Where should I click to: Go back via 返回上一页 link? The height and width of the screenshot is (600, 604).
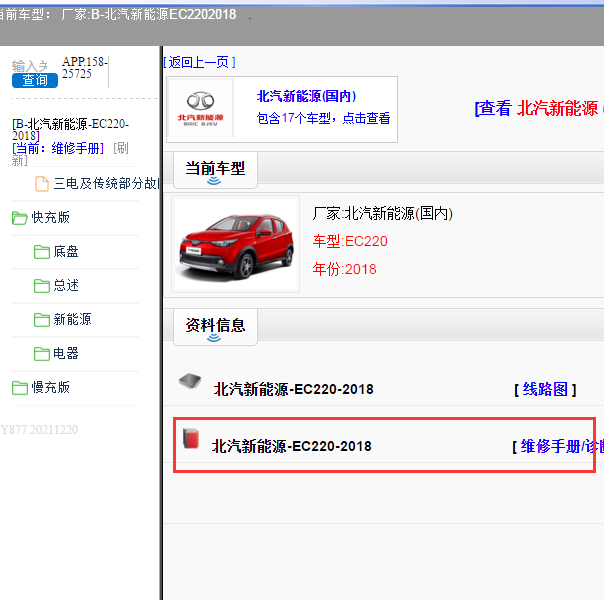click(x=199, y=62)
